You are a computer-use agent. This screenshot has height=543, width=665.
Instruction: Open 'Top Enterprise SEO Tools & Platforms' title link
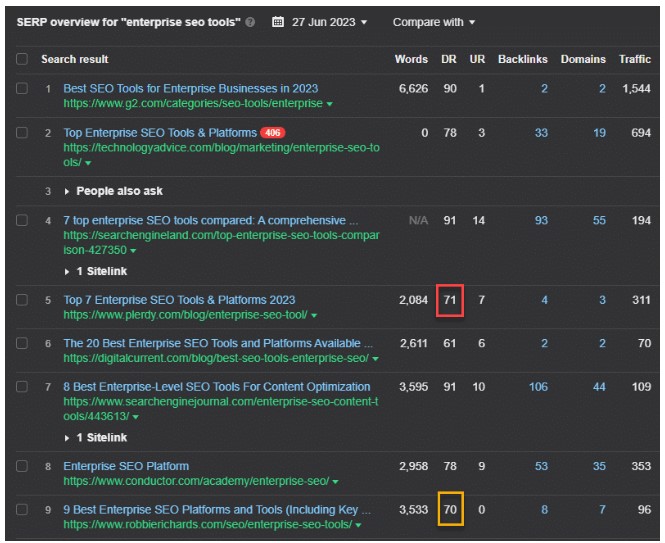tap(160, 133)
